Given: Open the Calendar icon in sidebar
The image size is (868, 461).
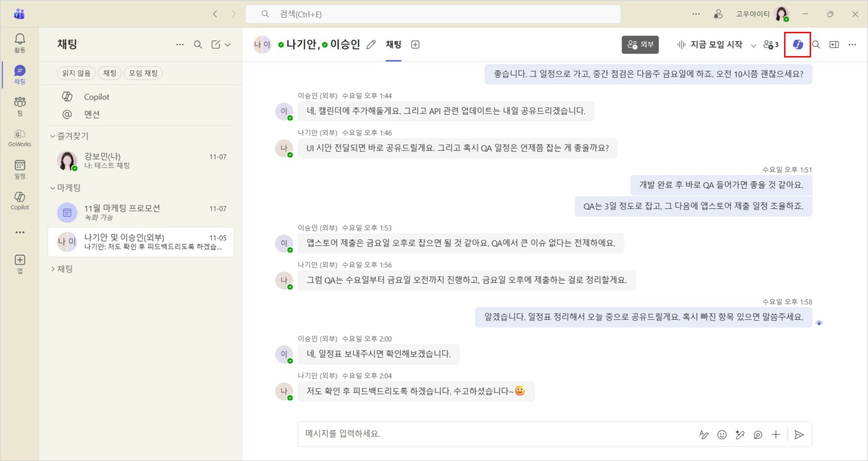Looking at the screenshot, I should 20,169.
